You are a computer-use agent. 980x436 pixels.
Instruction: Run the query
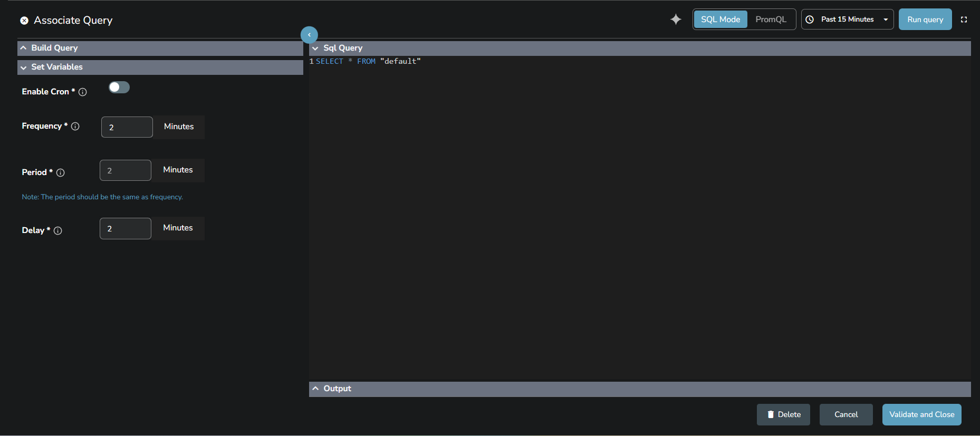pyautogui.click(x=925, y=20)
